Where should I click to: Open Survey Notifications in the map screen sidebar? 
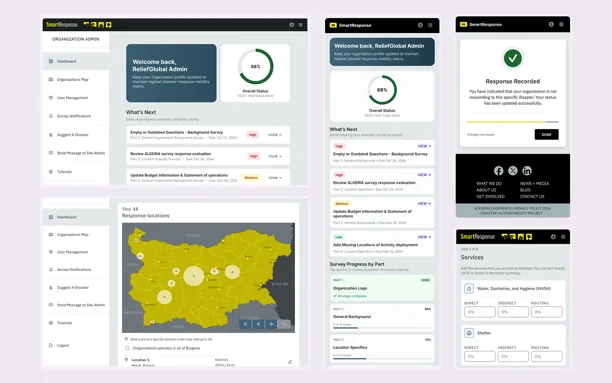(76, 270)
